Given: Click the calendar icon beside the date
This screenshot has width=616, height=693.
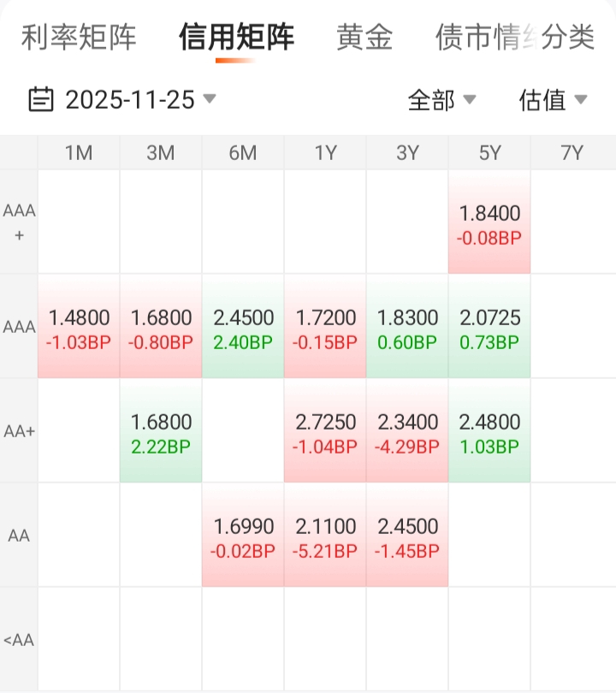Looking at the screenshot, I should click(x=41, y=100).
